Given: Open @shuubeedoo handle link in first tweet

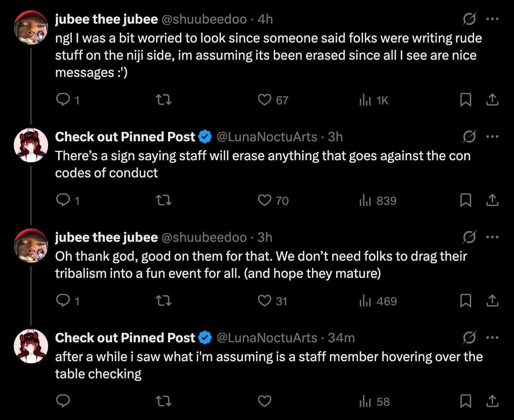Looking at the screenshot, I should click(x=204, y=19).
